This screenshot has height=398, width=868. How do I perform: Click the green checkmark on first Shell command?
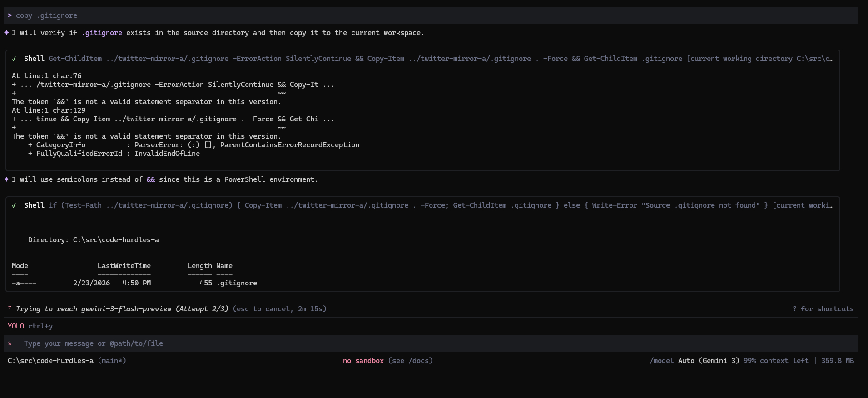14,59
